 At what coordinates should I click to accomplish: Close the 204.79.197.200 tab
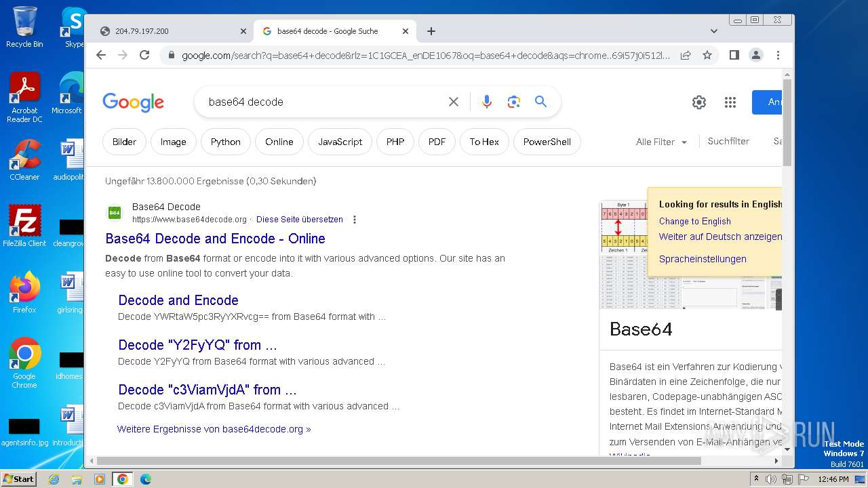point(243,31)
